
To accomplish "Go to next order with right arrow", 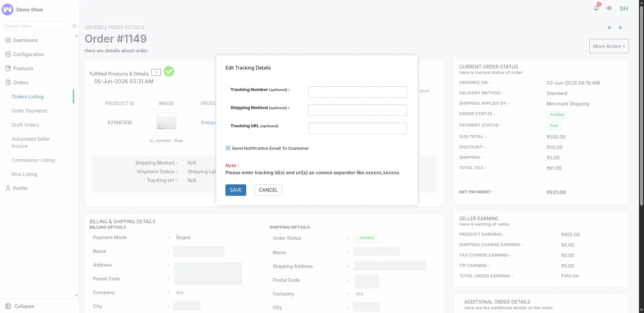I will pyautogui.click(x=620, y=28).
